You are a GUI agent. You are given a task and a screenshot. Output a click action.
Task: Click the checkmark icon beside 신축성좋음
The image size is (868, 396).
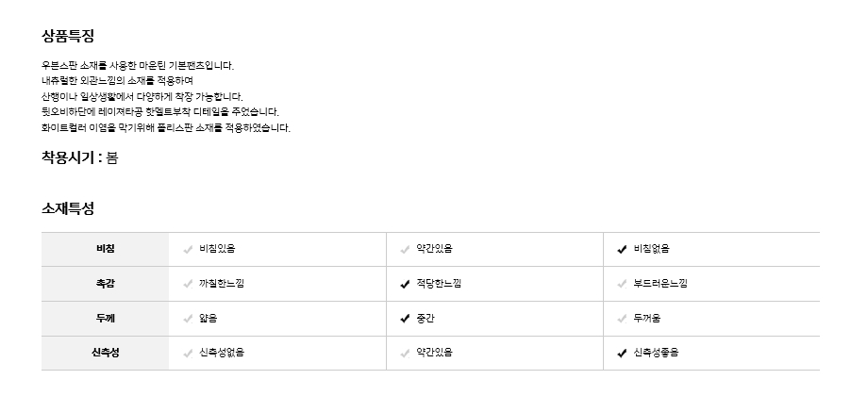pos(622,354)
